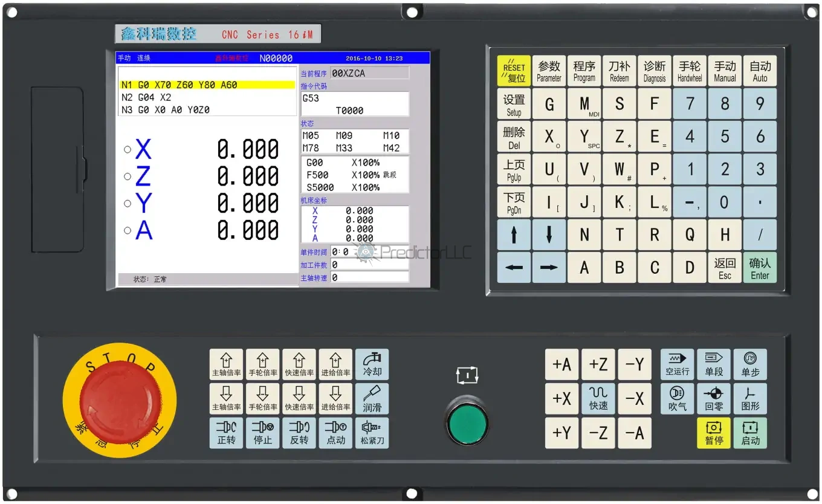Toggle single block (单段) mode
This screenshot has width=822, height=504.
pyautogui.click(x=714, y=364)
